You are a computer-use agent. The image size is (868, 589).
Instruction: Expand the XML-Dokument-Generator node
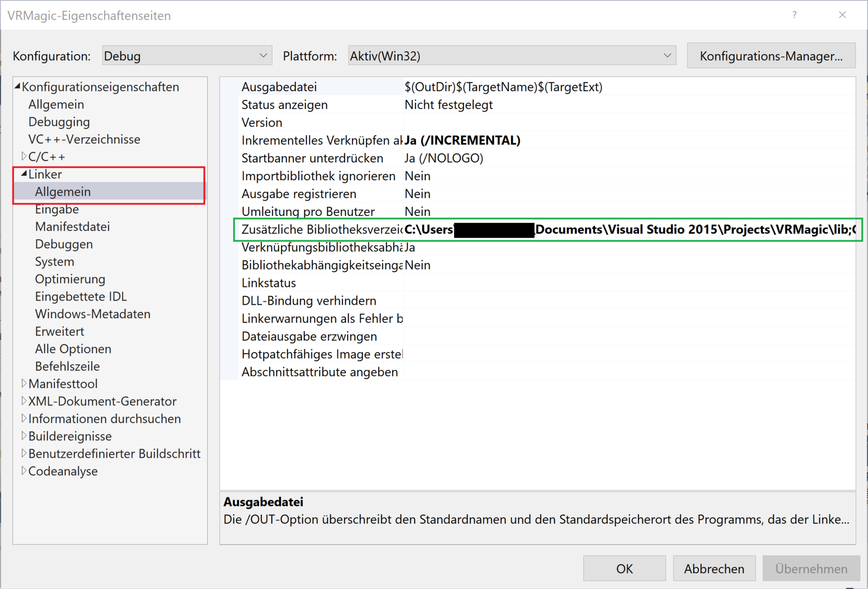coord(24,401)
